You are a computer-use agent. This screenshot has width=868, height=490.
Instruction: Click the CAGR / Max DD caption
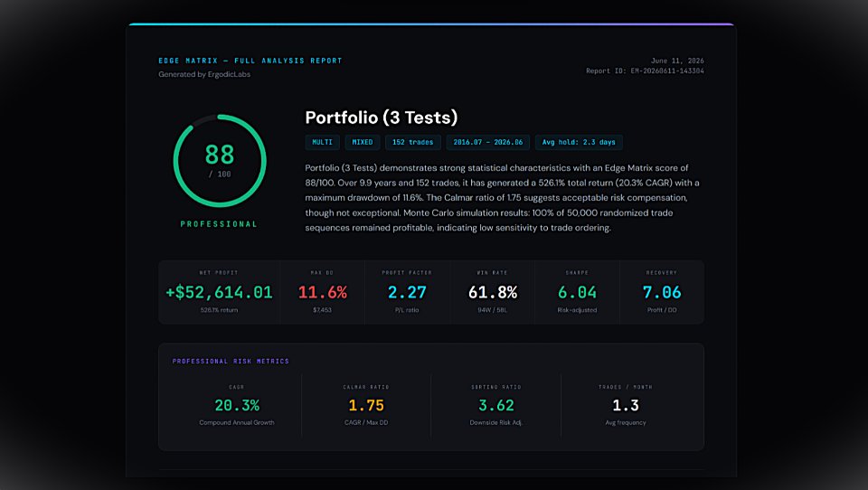coord(366,422)
